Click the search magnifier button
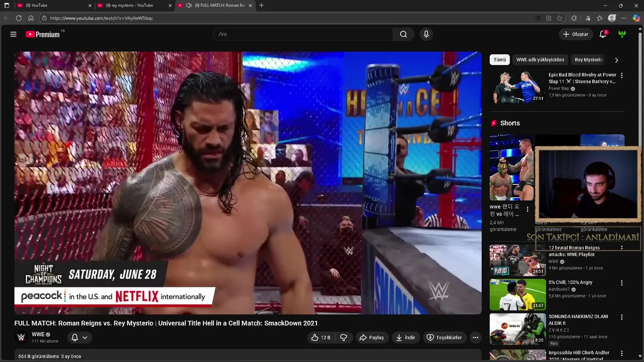 [x=404, y=34]
